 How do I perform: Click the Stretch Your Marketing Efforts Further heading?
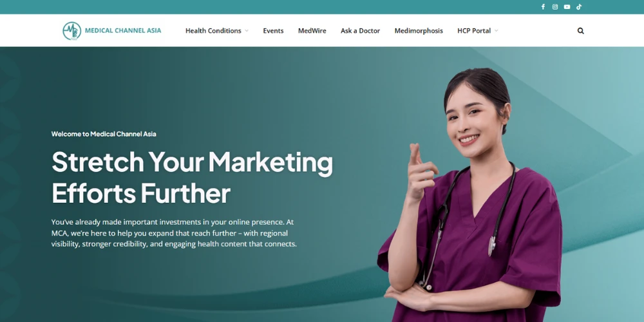click(x=192, y=178)
